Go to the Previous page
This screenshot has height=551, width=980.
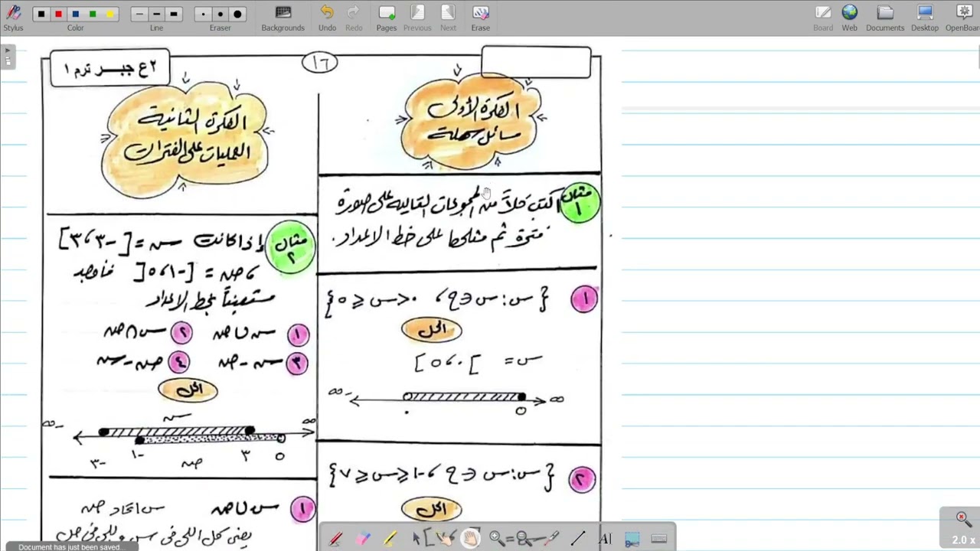tap(417, 17)
